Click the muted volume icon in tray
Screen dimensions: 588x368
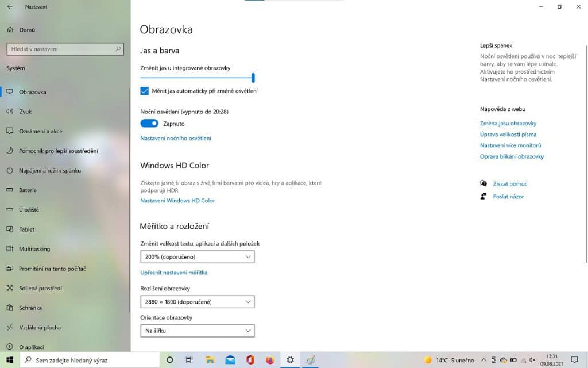pyautogui.click(x=532, y=360)
